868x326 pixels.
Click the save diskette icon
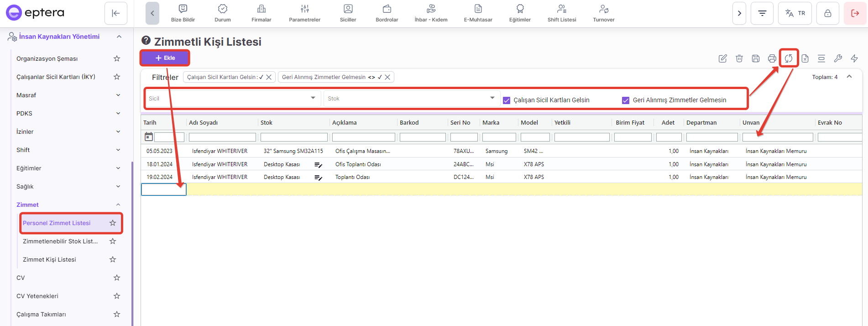(755, 58)
